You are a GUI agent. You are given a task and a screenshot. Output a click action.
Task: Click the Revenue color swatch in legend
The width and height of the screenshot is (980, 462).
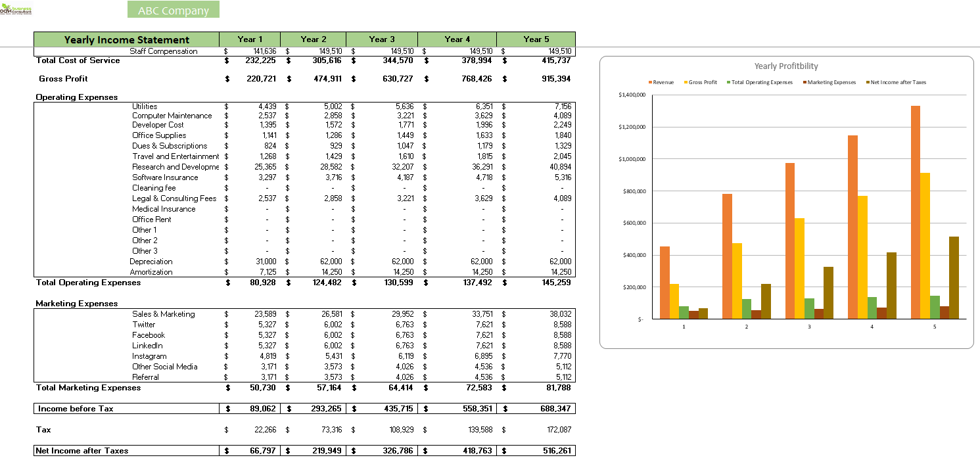click(x=651, y=82)
